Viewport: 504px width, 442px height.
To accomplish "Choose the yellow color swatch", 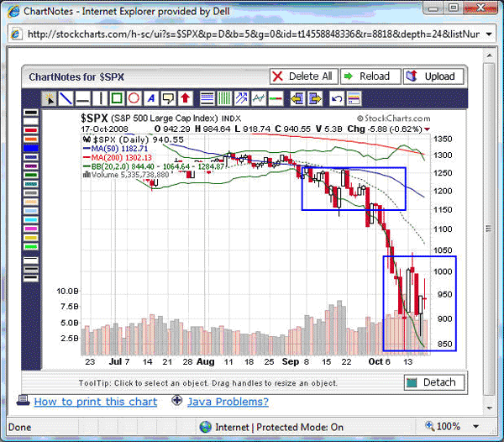I will point(31,238).
